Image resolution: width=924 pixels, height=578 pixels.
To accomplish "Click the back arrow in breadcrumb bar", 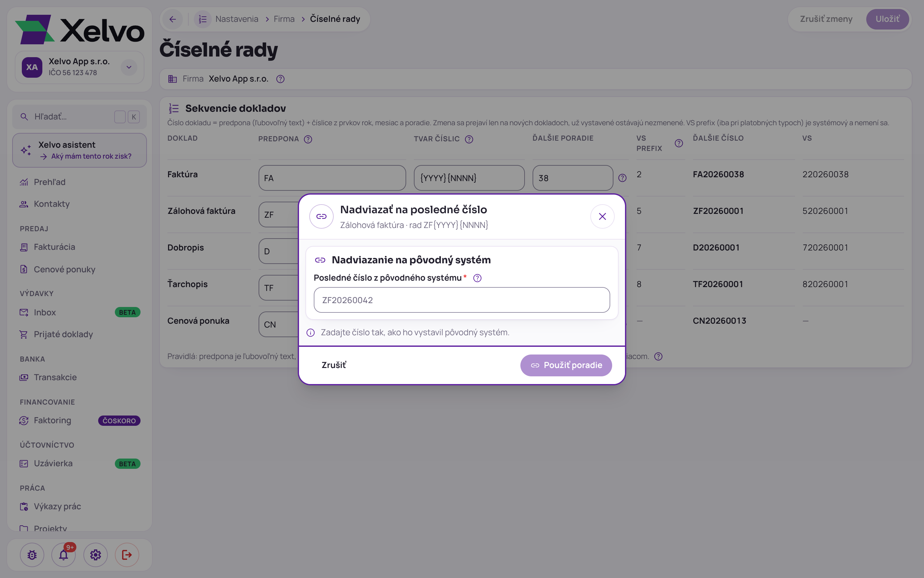I will pos(173,19).
